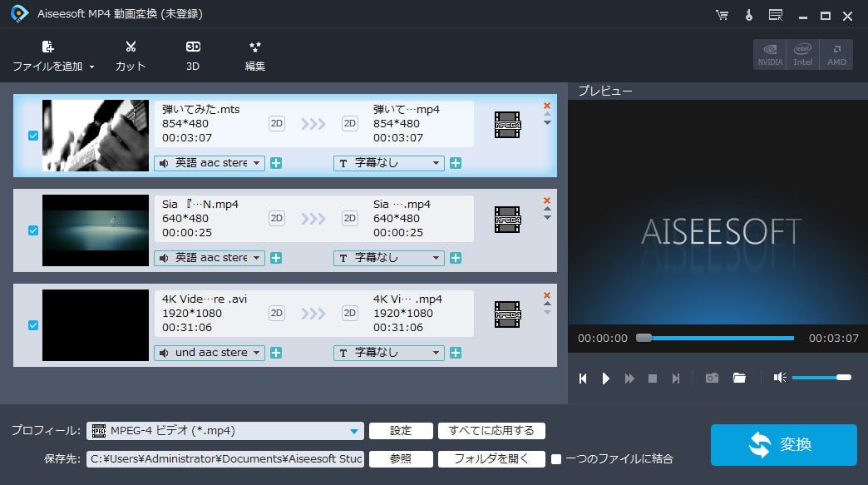Remove 弾いてみた.mts with orange X

point(547,105)
